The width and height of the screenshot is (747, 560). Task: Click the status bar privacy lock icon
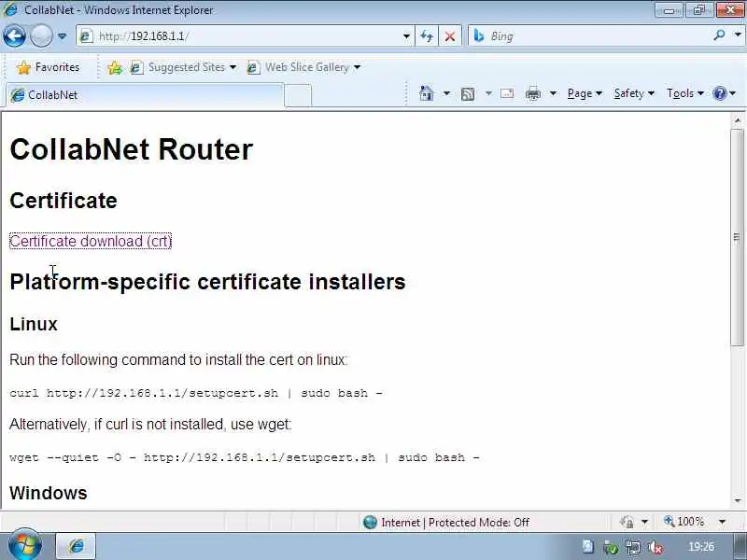627,523
